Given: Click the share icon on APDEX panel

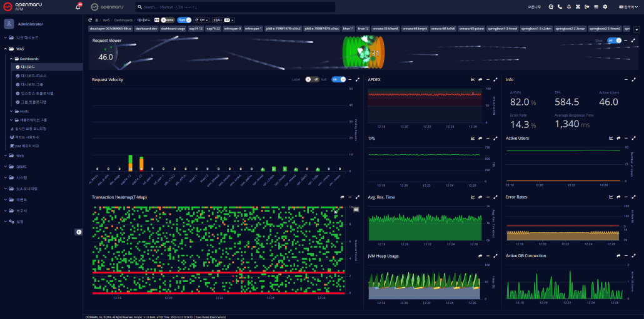Looking at the screenshot, I should 480,80.
